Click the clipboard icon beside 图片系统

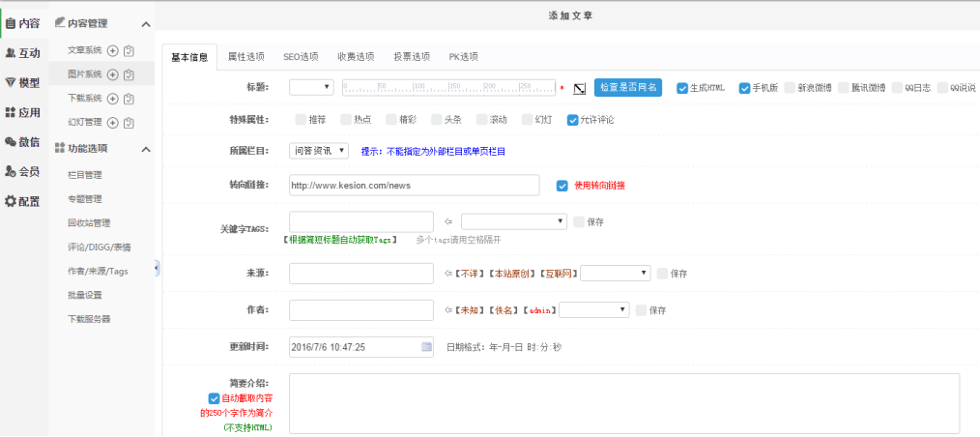point(129,74)
